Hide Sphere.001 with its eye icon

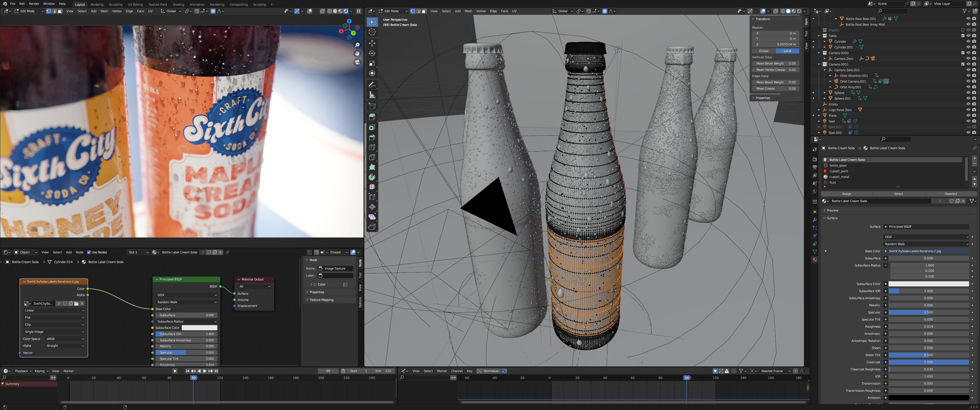click(x=968, y=99)
